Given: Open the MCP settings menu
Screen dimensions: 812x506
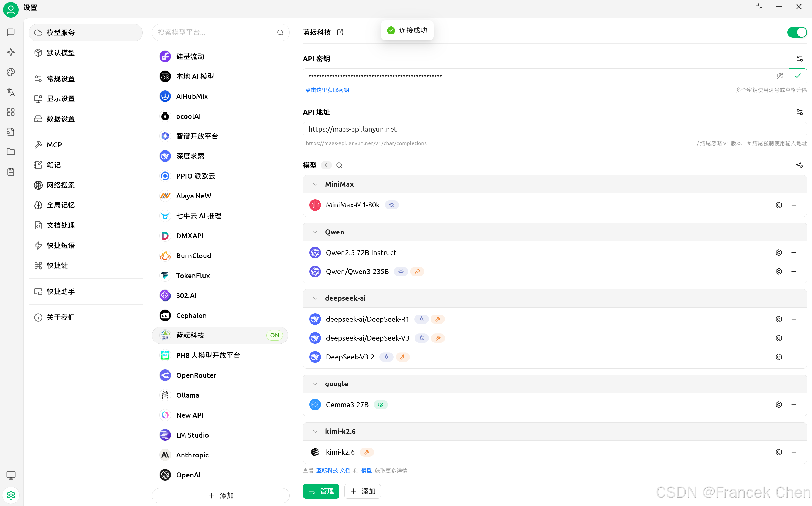Looking at the screenshot, I should pos(86,145).
